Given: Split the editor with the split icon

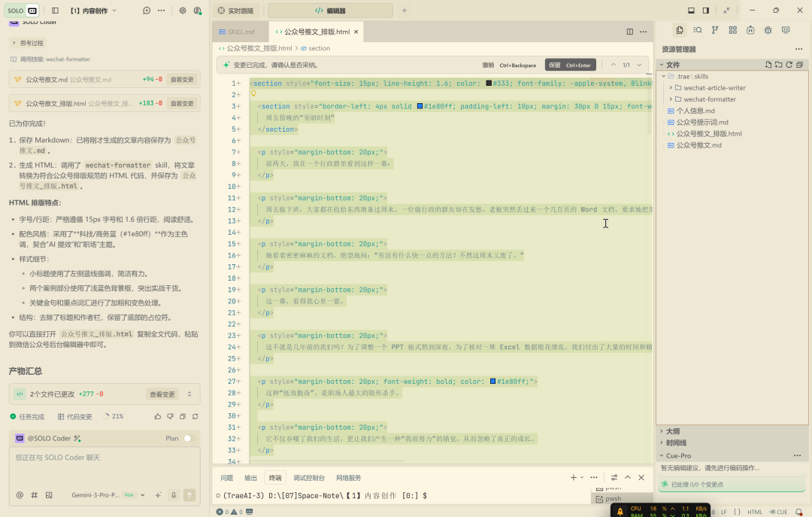Looking at the screenshot, I should click(630, 32).
